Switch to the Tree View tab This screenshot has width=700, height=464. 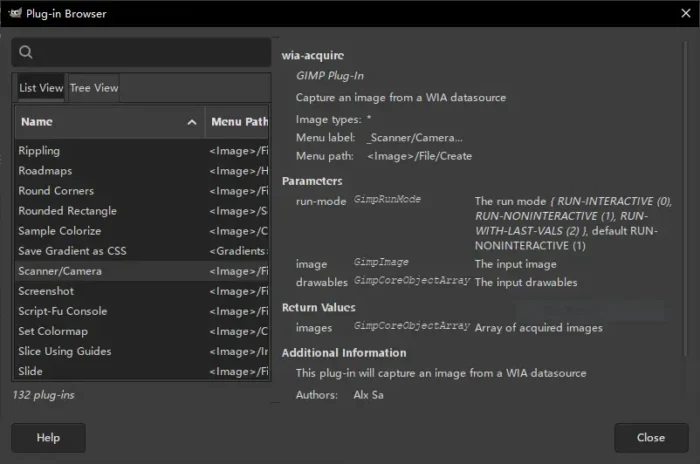point(94,88)
